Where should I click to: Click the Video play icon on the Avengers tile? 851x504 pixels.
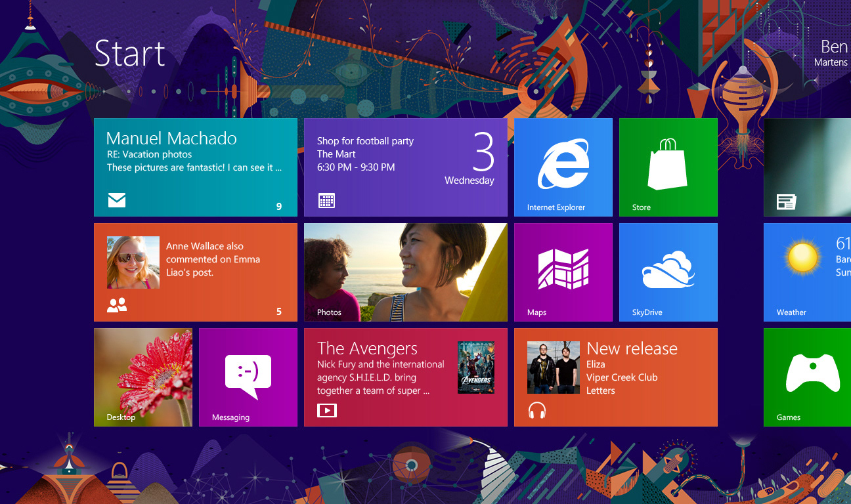pos(326,410)
